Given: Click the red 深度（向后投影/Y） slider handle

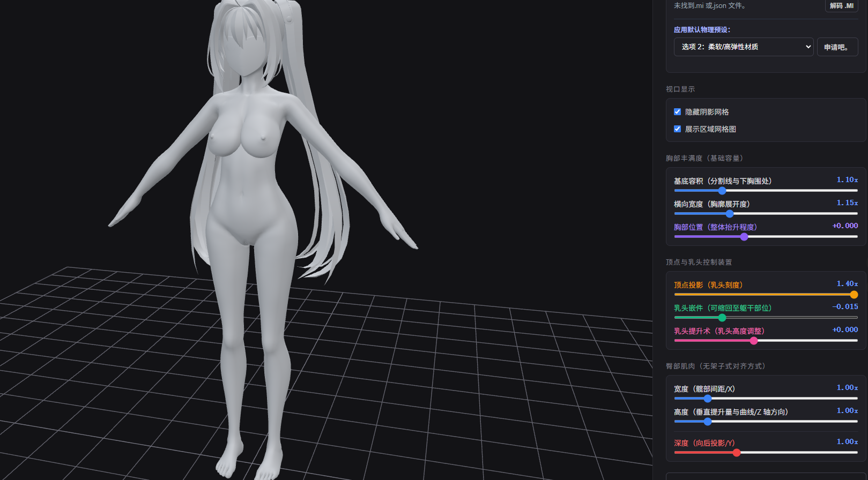Looking at the screenshot, I should coord(737,453).
